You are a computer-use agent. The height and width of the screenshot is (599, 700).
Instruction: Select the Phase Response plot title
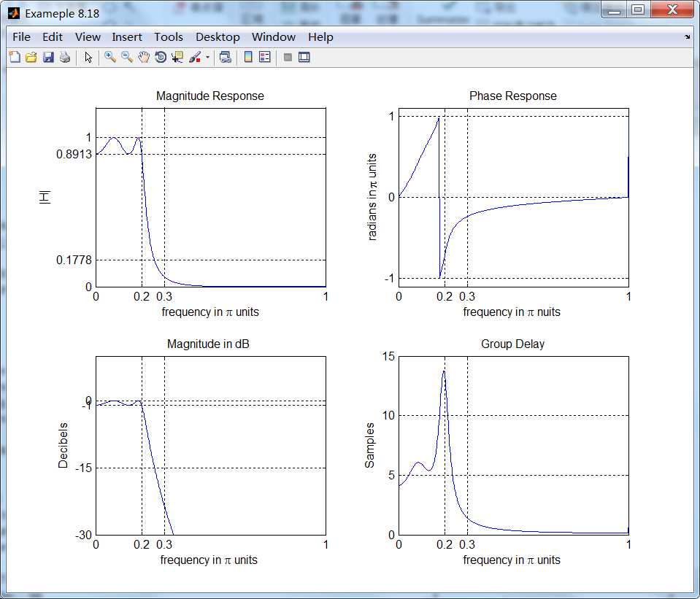coord(513,96)
